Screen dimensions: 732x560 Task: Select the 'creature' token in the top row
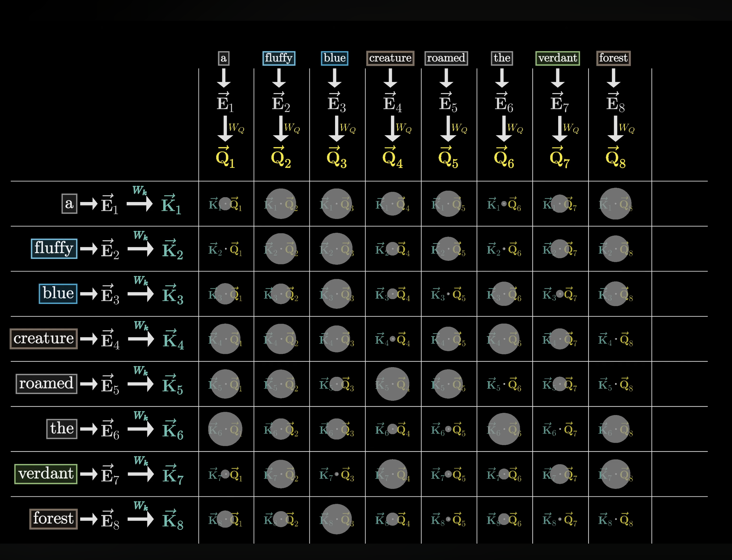[x=390, y=58]
